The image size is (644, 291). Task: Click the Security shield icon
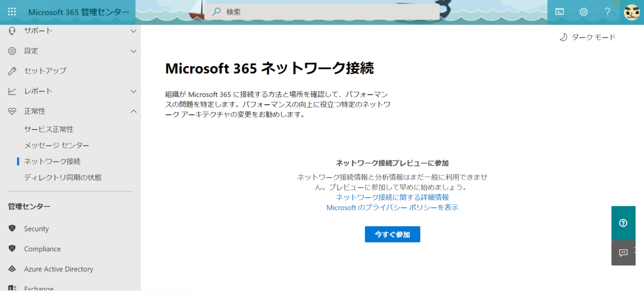click(12, 228)
